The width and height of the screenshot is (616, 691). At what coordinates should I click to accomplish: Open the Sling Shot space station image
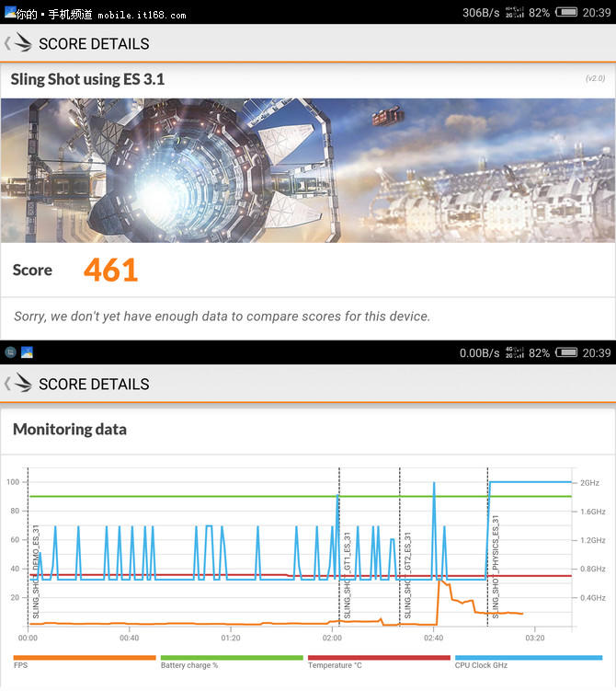coord(308,170)
